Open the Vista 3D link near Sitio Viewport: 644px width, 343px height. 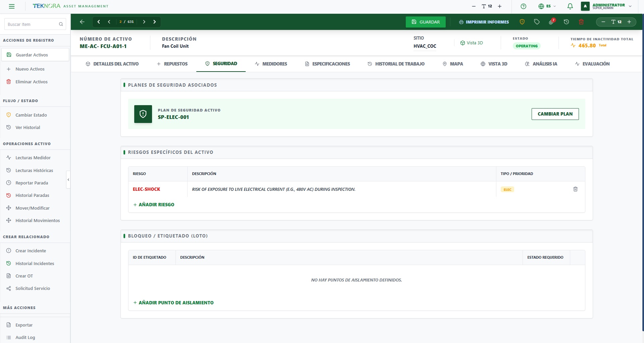click(472, 43)
